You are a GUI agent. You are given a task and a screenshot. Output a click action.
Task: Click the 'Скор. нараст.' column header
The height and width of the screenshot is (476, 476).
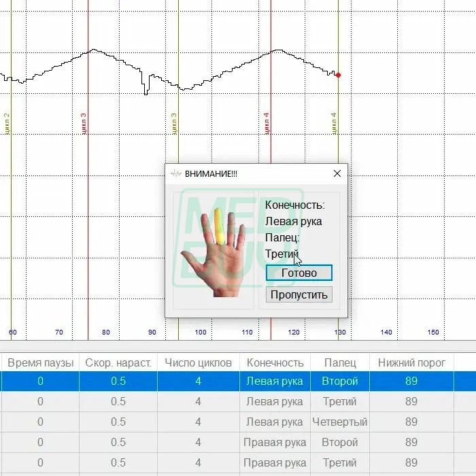pyautogui.click(x=118, y=362)
